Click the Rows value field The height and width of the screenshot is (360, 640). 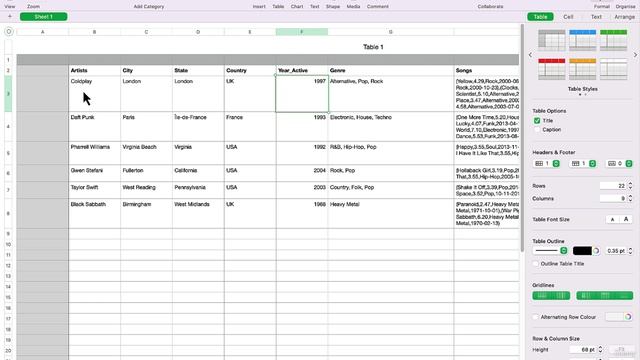[613, 186]
